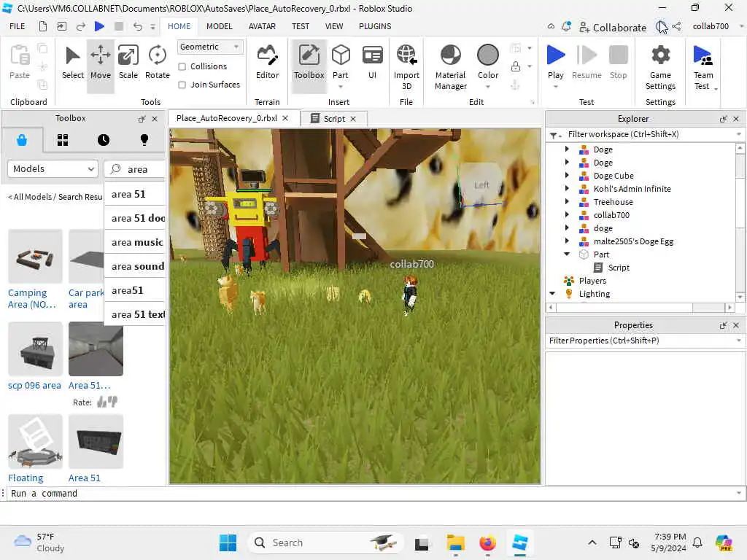The height and width of the screenshot is (560, 747).
Task: Select Camping Area model thumbnail
Action: click(x=35, y=257)
